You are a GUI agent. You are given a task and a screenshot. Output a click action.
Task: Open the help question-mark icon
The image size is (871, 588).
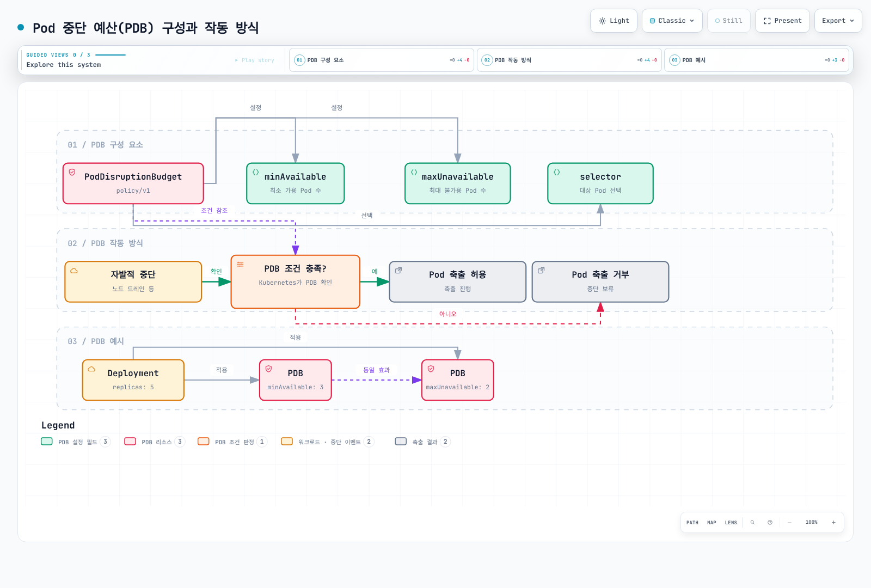pyautogui.click(x=770, y=522)
